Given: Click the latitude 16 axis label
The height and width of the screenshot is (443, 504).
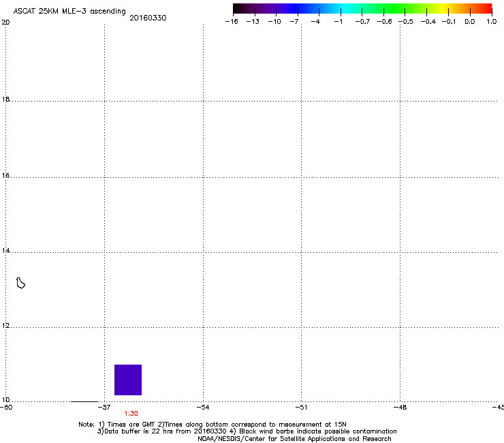Looking at the screenshot, I should pos(5,175).
